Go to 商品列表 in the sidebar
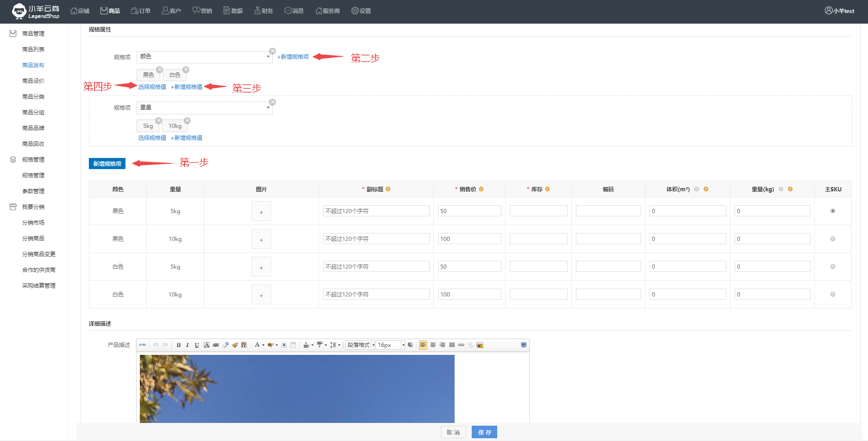 [33, 50]
